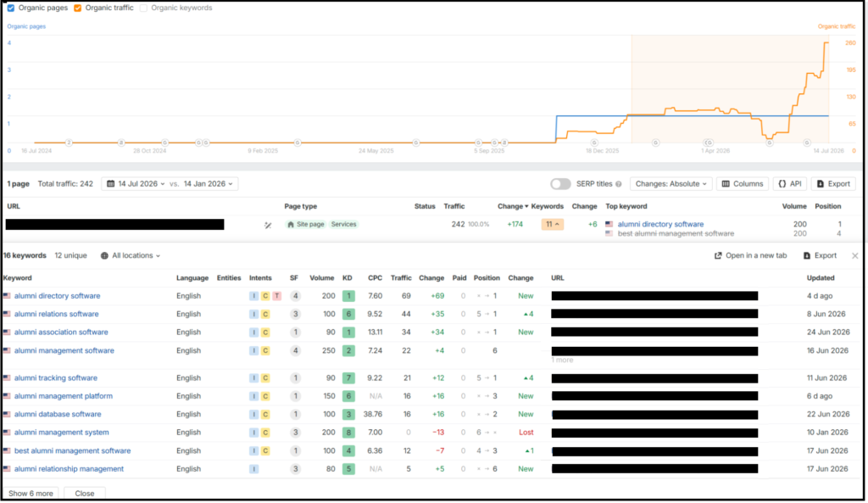Click KD badge 7 for alumni tracking software
868x503 pixels.
coord(348,377)
